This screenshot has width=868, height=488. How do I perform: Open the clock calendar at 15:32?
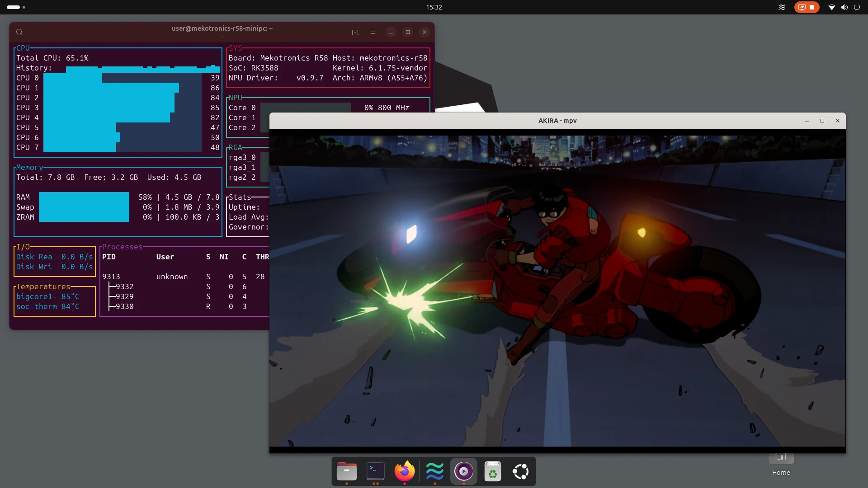pyautogui.click(x=434, y=7)
